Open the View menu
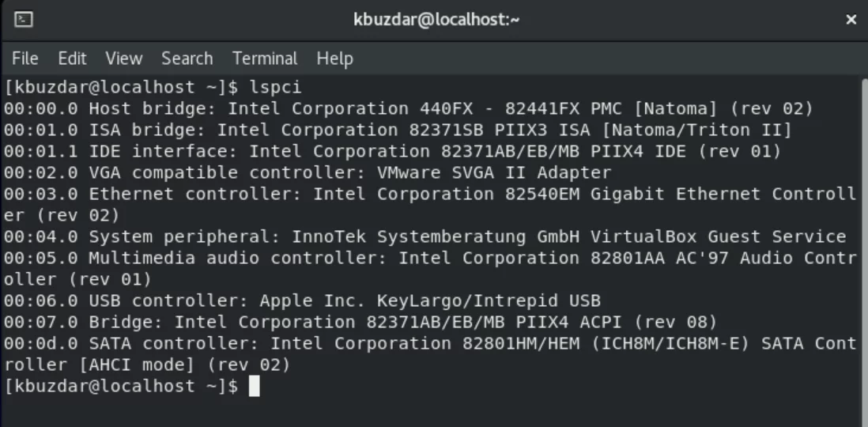Image resolution: width=868 pixels, height=427 pixels. 124,59
